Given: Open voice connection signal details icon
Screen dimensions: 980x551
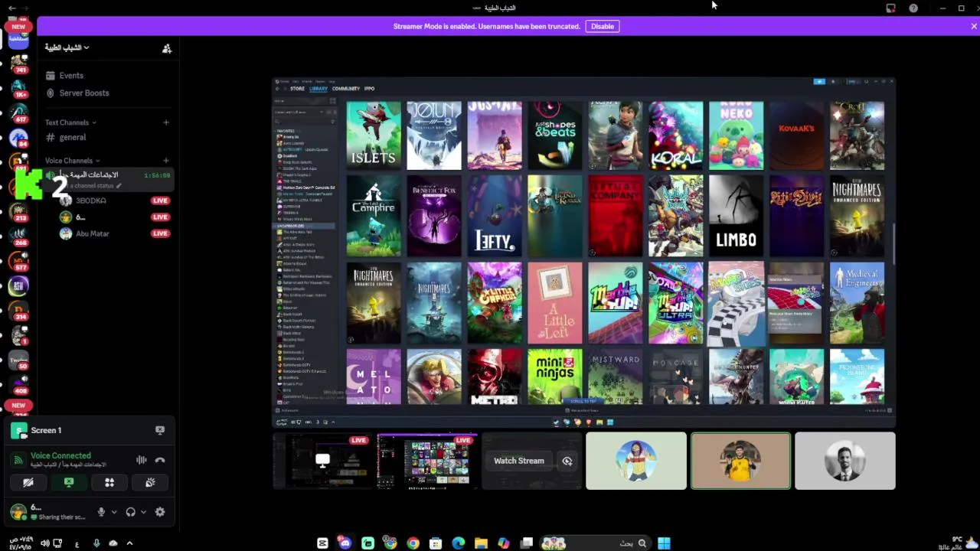Looking at the screenshot, I should point(18,460).
